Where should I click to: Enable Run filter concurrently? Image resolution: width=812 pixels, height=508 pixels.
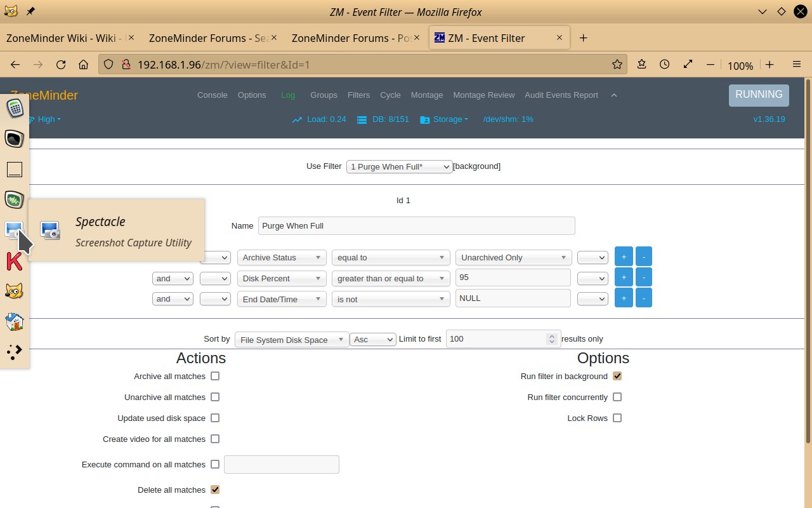617,397
